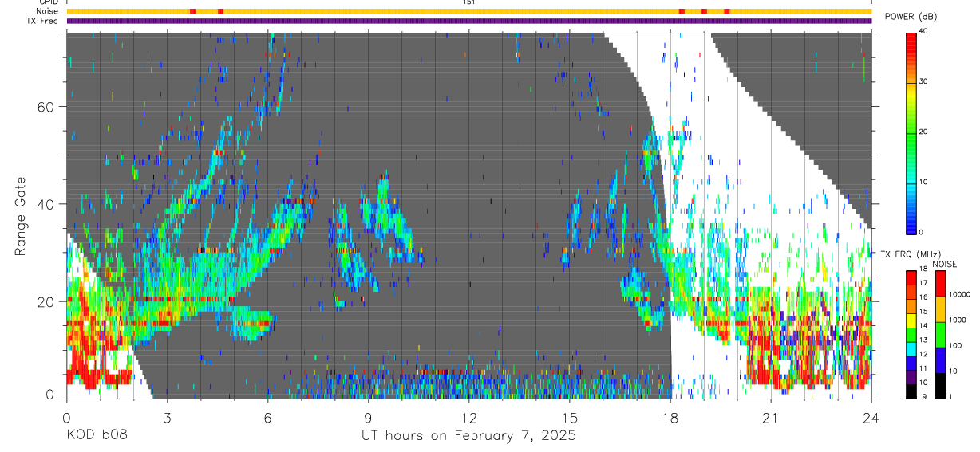Click the 12 tick on UT hours axis
Viewport: 980px width, 452px height.
[x=468, y=416]
